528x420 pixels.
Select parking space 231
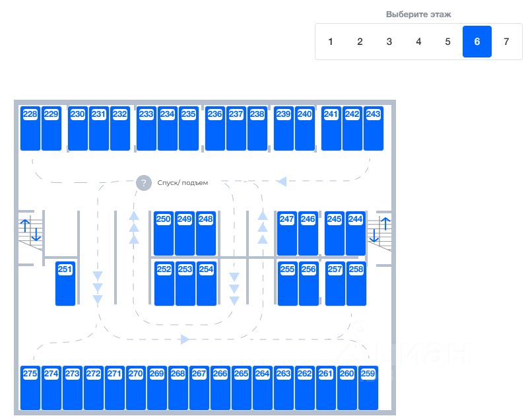tap(99, 128)
